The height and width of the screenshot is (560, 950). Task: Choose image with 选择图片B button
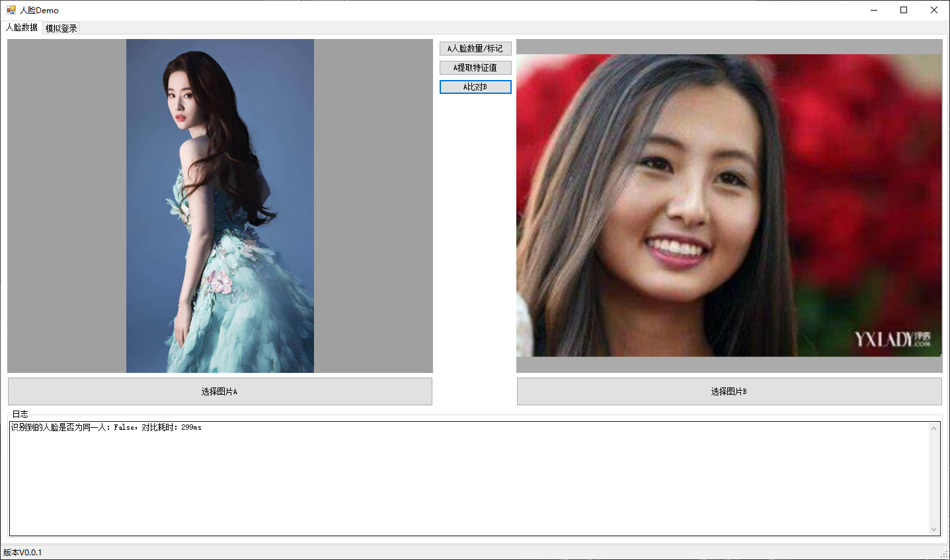(729, 391)
